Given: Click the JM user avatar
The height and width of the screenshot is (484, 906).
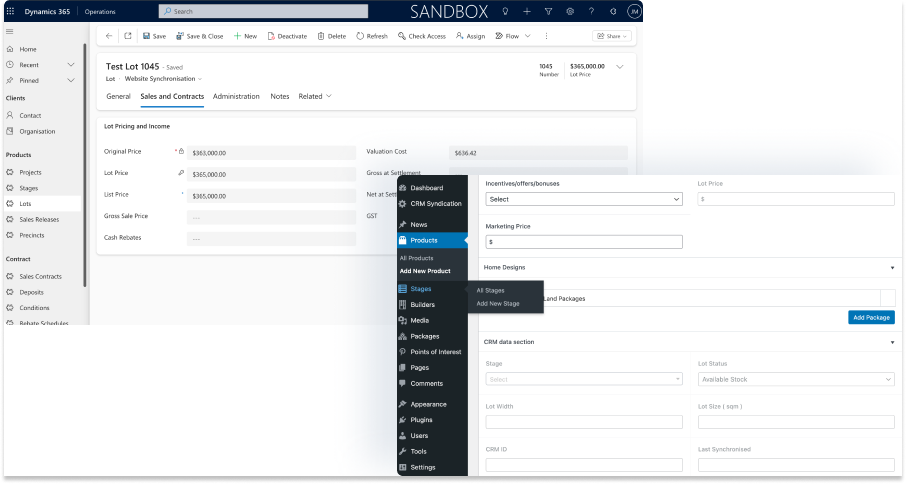Looking at the screenshot, I should point(634,11).
